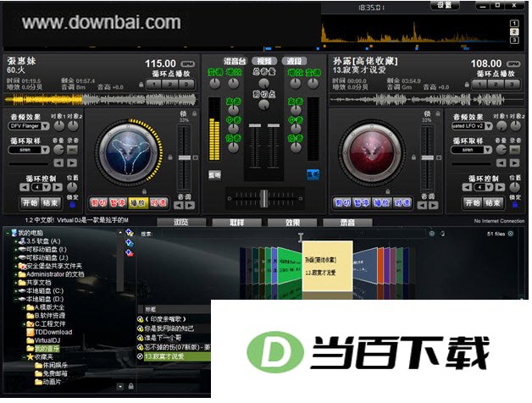
Task: Click the right deck pitch bend up arrow
Action: click(433, 206)
